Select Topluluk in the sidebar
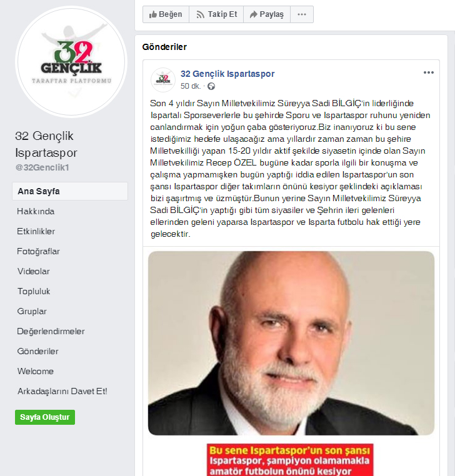Screen dimensions: 455x476 pyautogui.click(x=34, y=292)
